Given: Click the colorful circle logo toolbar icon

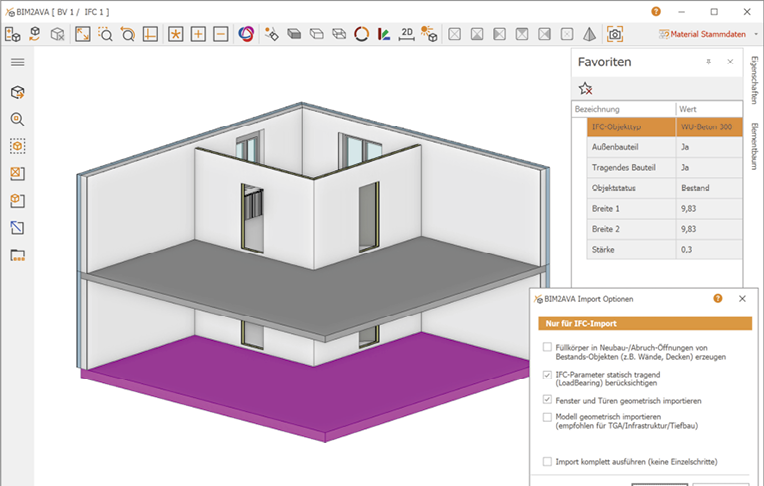Looking at the screenshot, I should tap(246, 34).
